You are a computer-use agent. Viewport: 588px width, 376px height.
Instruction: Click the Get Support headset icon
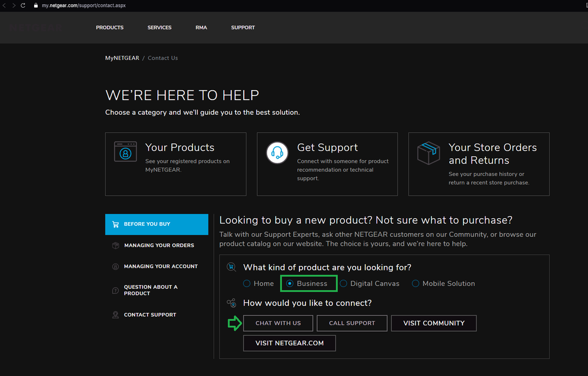coord(277,152)
